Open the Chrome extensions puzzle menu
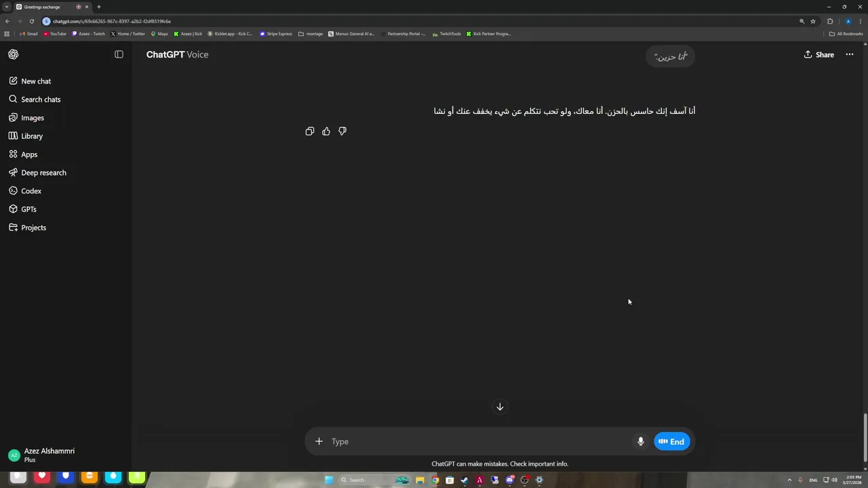Image resolution: width=868 pixels, height=488 pixels. click(830, 21)
